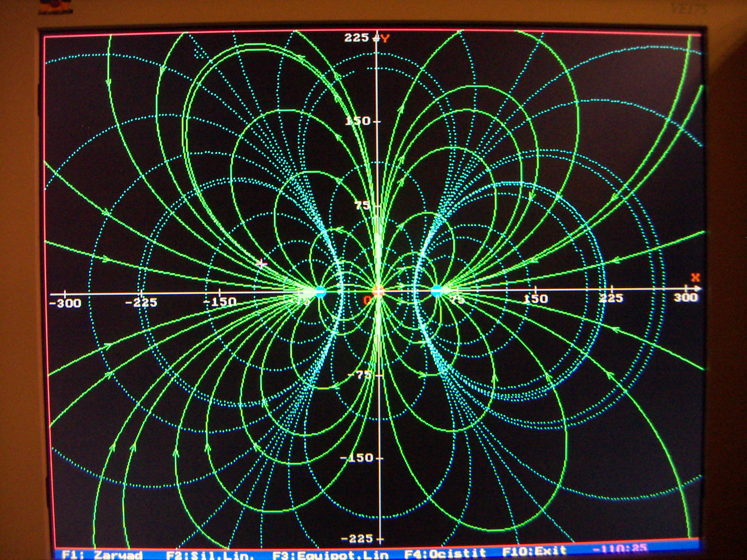The image size is (747, 560).
Task: Click the -225 label on X axis
Action: click(x=141, y=303)
